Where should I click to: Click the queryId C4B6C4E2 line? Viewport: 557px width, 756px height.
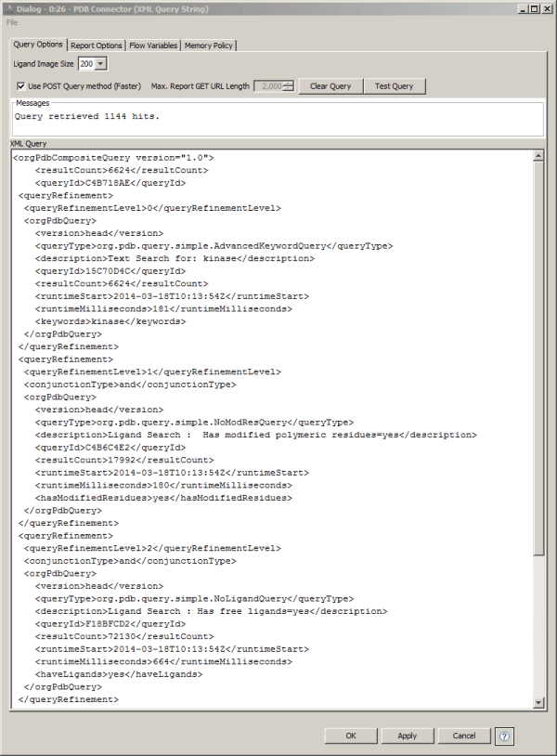tap(110, 448)
